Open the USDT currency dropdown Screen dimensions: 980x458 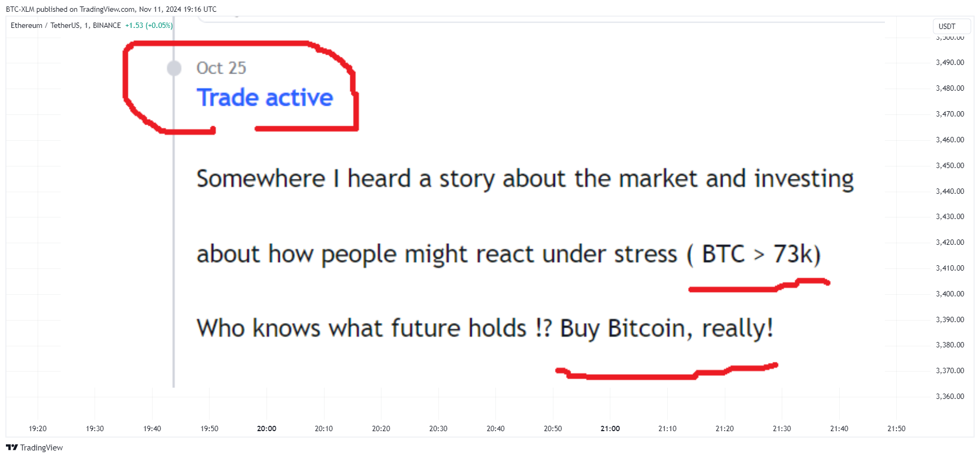[951, 26]
